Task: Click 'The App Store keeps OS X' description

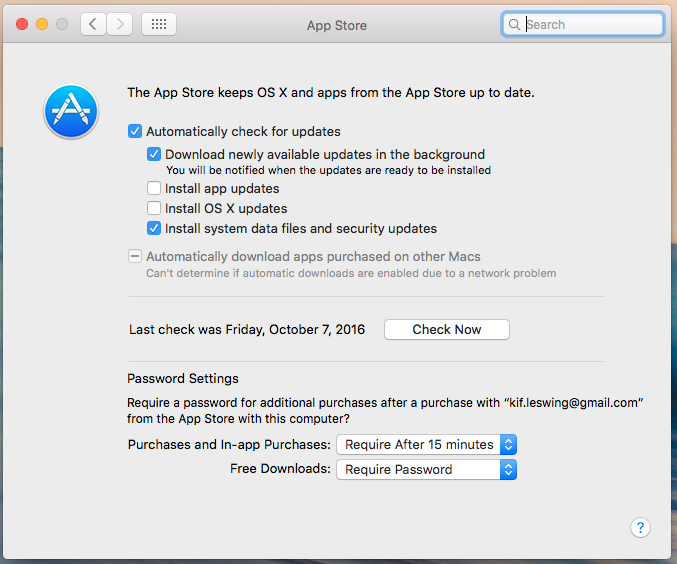Action: [x=331, y=92]
